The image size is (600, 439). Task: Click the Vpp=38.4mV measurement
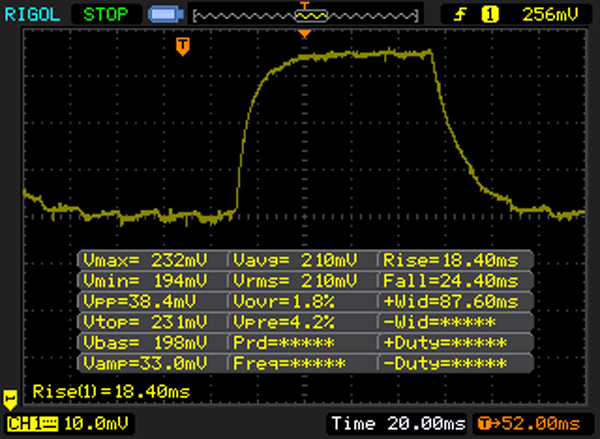[x=140, y=302]
